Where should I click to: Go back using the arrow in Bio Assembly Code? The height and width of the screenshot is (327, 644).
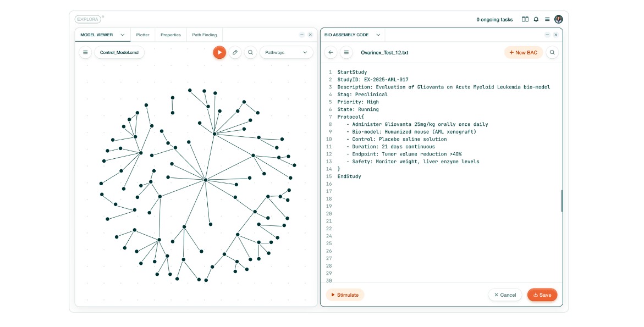(x=331, y=53)
